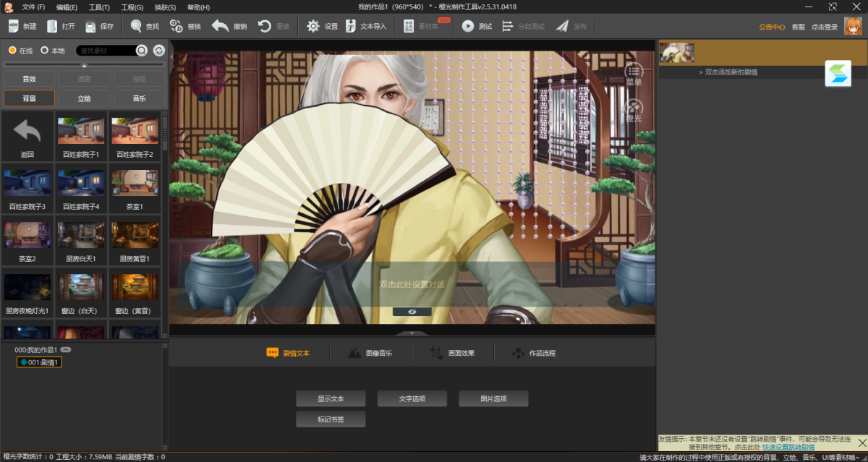868x462 pixels.
Task: Open the 菜单 overlay on the preview
Action: pyautogui.click(x=633, y=72)
